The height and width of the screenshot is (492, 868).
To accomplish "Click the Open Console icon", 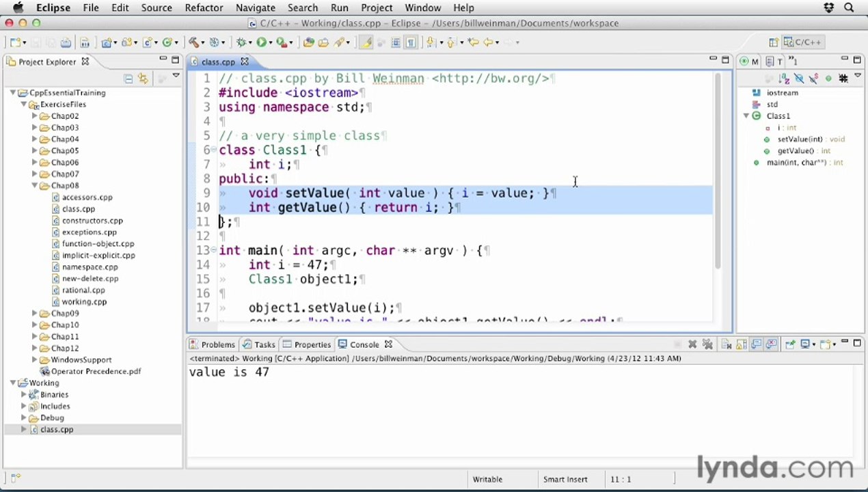I will pos(826,344).
